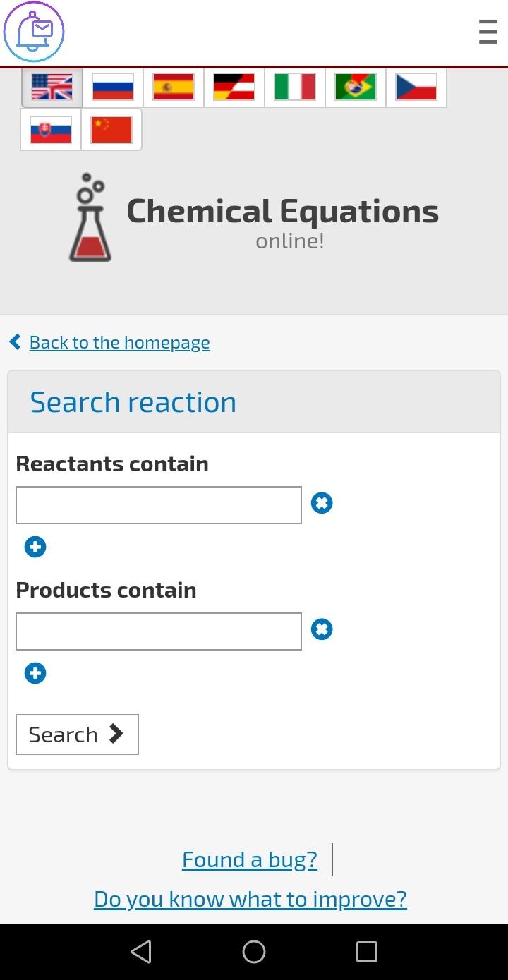
Task: Select the Chinese flag language
Action: pyautogui.click(x=111, y=130)
